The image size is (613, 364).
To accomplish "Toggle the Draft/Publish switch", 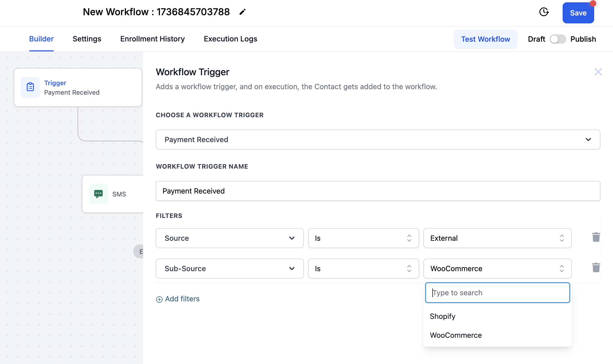I will pyautogui.click(x=557, y=39).
